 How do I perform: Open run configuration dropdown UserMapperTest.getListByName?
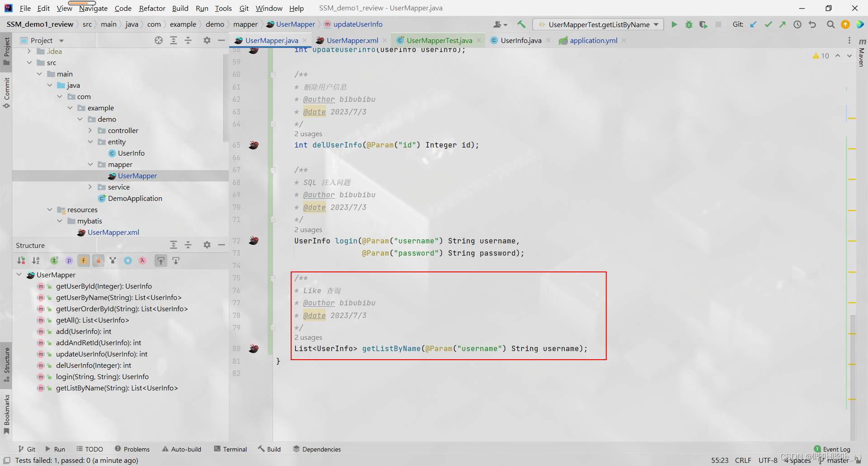pyautogui.click(x=598, y=24)
